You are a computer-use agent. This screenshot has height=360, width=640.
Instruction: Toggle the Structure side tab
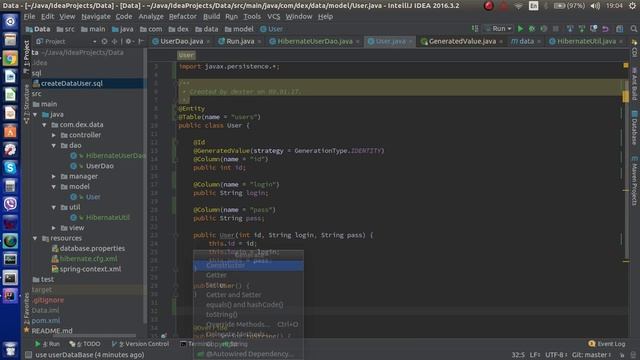click(x=27, y=104)
